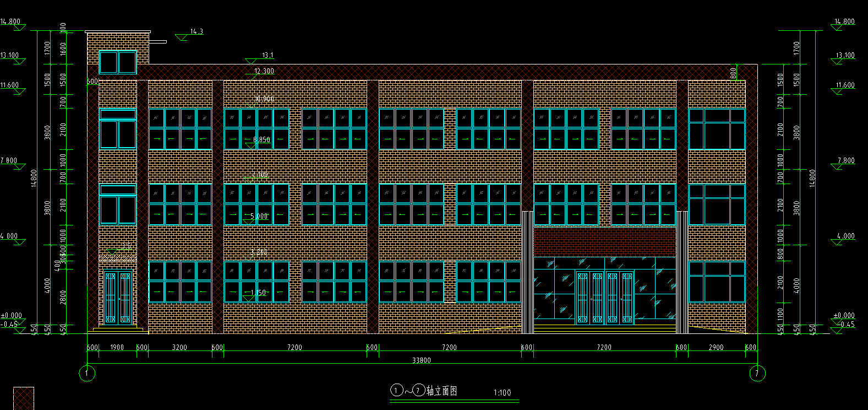Select the 3.200 elevation marker
The width and height of the screenshot is (868, 410).
pyautogui.click(x=259, y=252)
